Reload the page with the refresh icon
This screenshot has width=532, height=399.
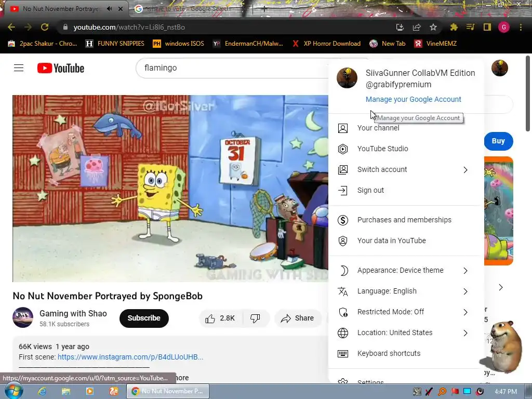tap(45, 27)
